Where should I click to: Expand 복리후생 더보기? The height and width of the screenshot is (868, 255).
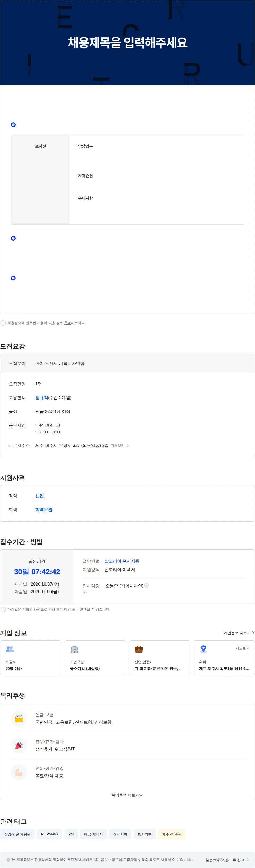127,794
